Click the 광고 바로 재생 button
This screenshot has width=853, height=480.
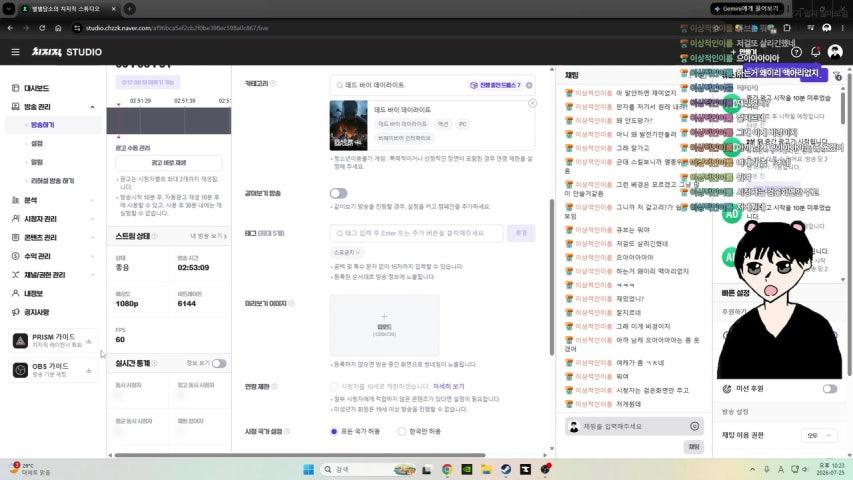169,163
